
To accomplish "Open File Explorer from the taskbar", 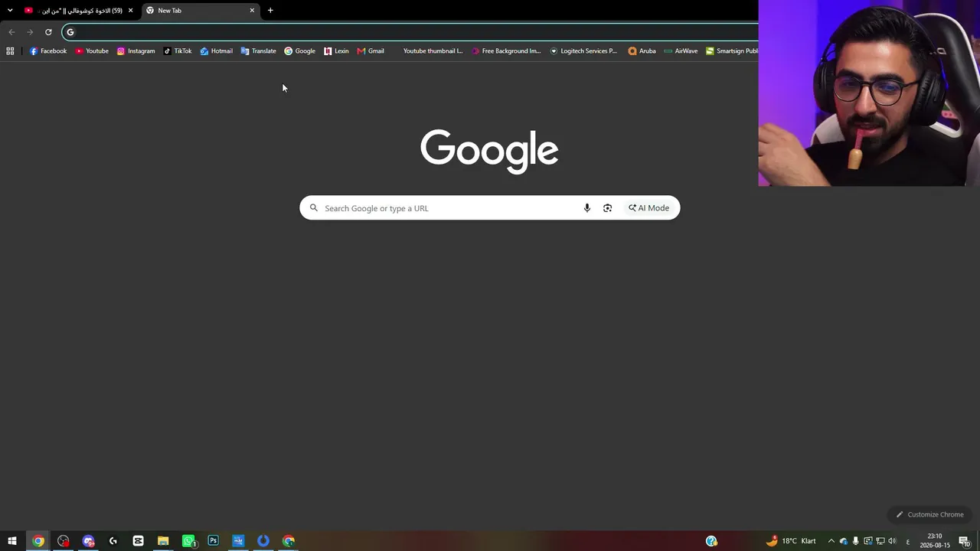I will [163, 541].
